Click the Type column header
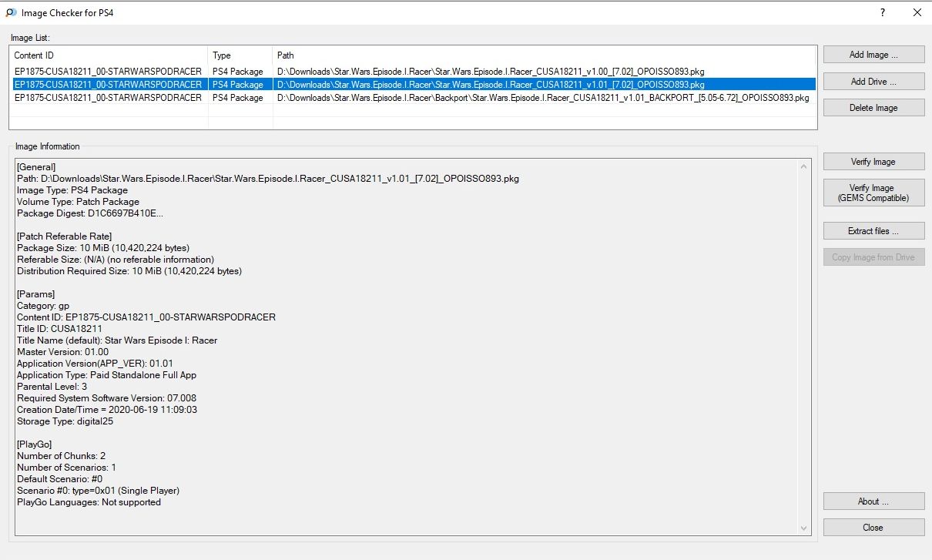 (240, 55)
